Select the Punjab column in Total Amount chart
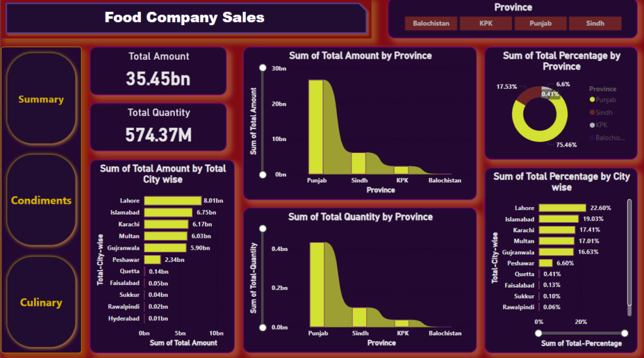The height and width of the screenshot is (358, 644). coord(316,126)
